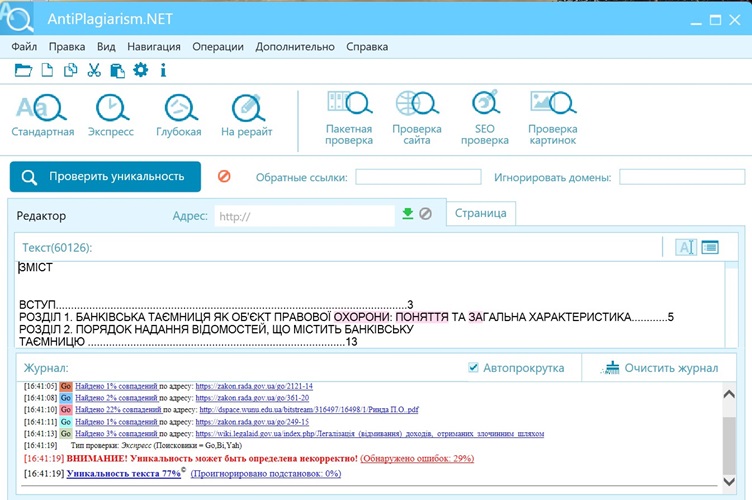This screenshot has height=500, width=752.
Task: Click the Адрес http:// input field
Action: [305, 216]
